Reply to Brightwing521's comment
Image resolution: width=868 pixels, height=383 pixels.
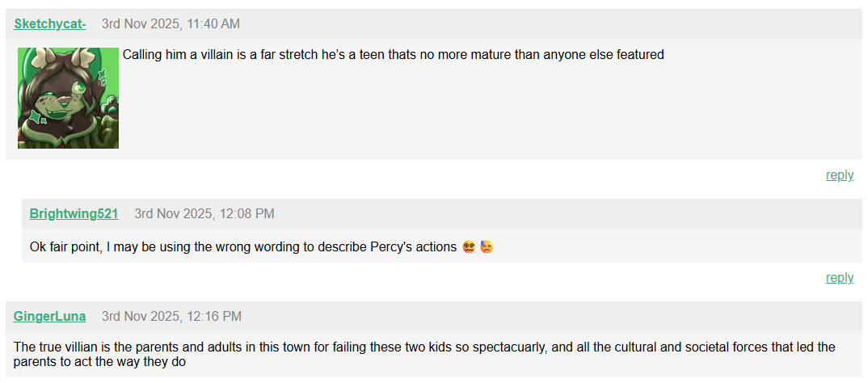coord(839,278)
